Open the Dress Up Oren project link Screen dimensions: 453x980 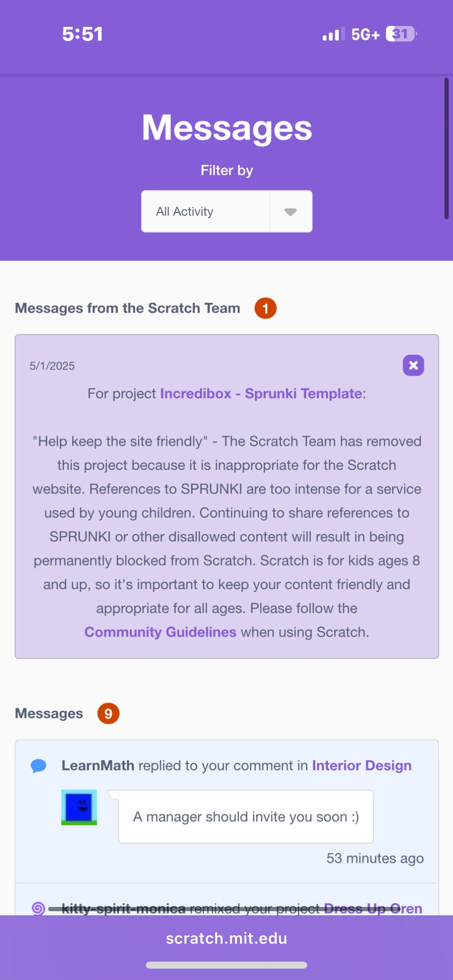click(x=373, y=908)
